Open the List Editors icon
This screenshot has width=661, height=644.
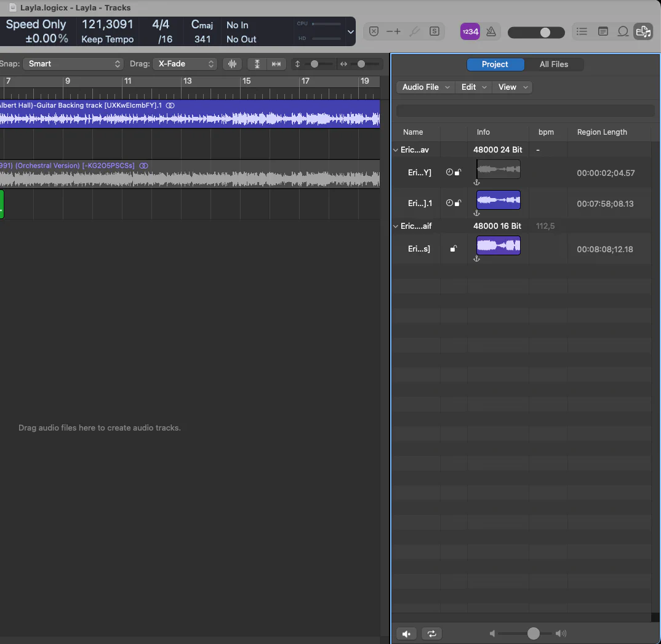coord(582,31)
